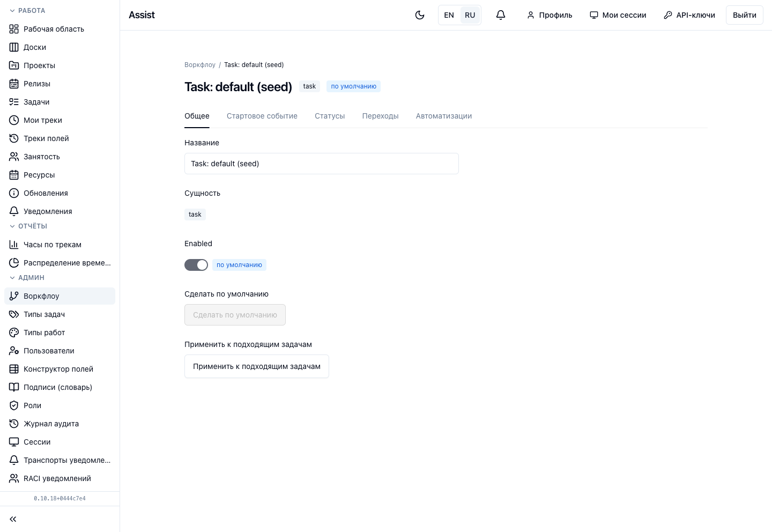
Task: Open Подписи (словарь) in the sidebar
Action: click(x=60, y=387)
